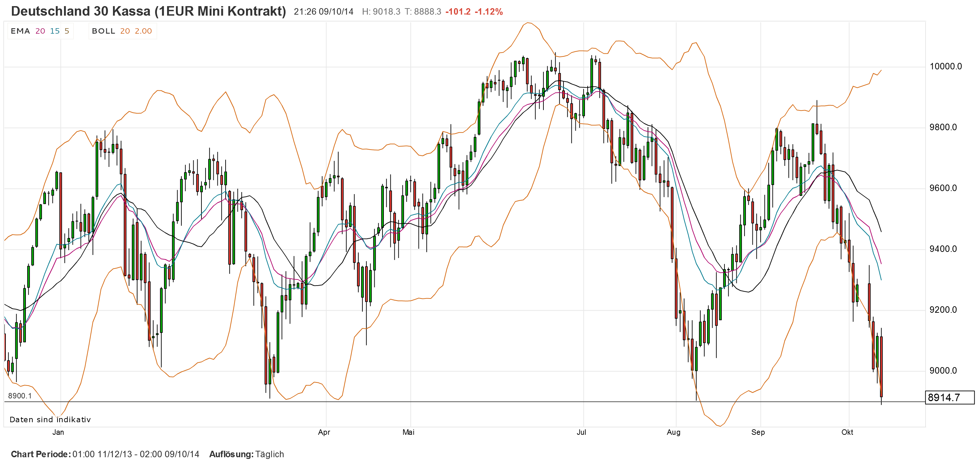Select the red -1.12% change value

[489, 12]
